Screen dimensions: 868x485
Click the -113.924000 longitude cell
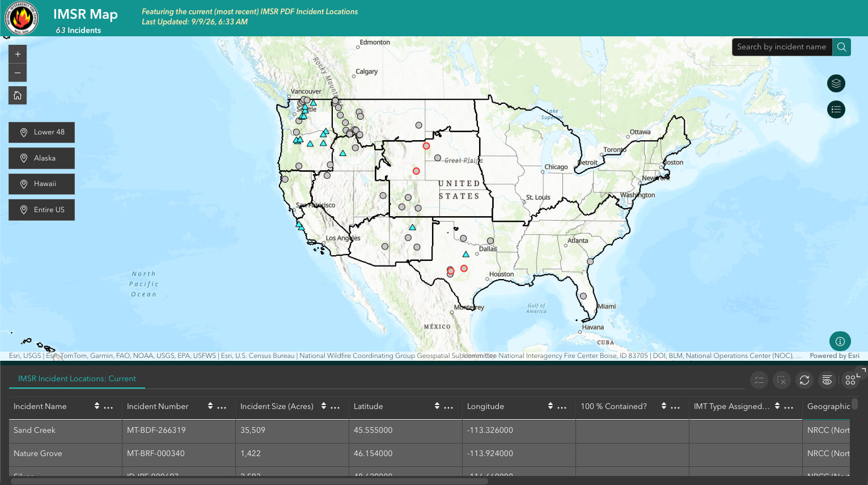(519, 453)
